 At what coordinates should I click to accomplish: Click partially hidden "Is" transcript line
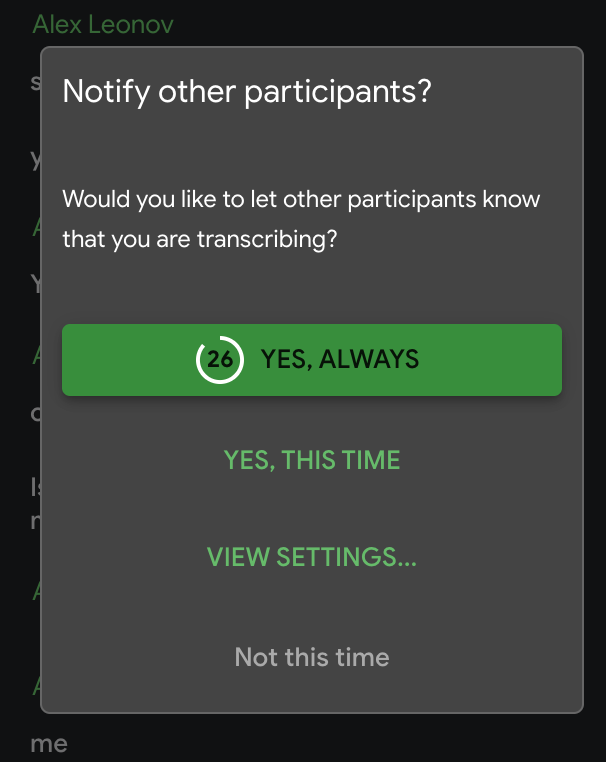(x=34, y=487)
